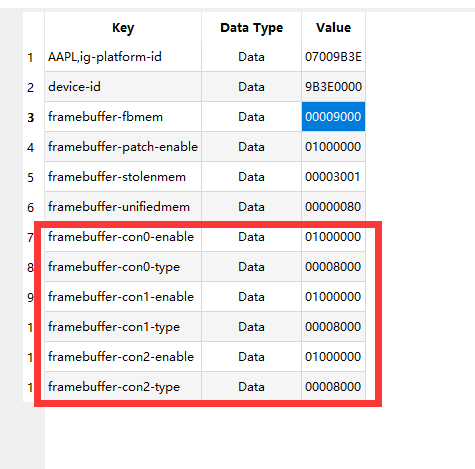Select the highlighted 00009000 value cell

(333, 117)
